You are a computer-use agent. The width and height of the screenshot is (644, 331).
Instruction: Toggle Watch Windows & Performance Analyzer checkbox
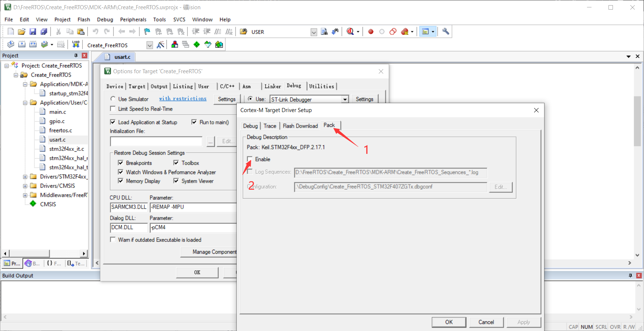pos(121,172)
